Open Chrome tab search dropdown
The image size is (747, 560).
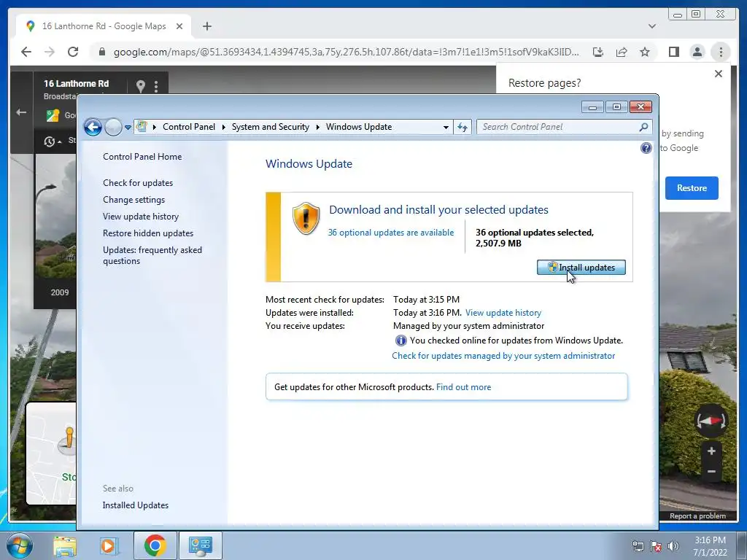pyautogui.click(x=651, y=26)
